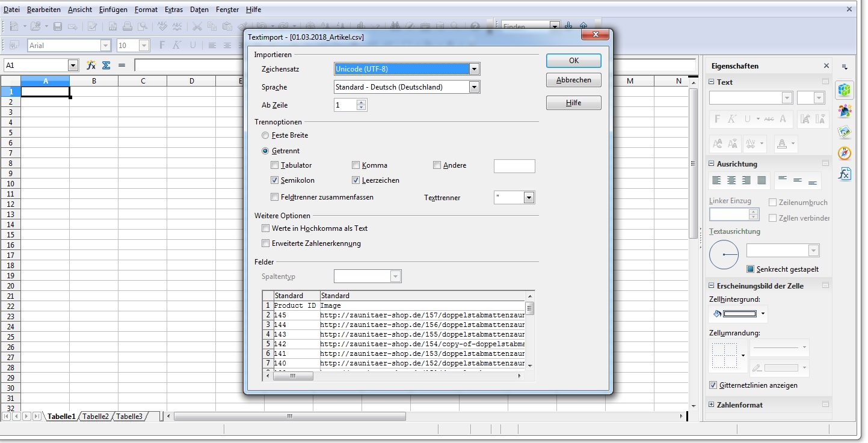868x443 pixels.
Task: Click the Print icon in the toolbar
Action: (128, 26)
